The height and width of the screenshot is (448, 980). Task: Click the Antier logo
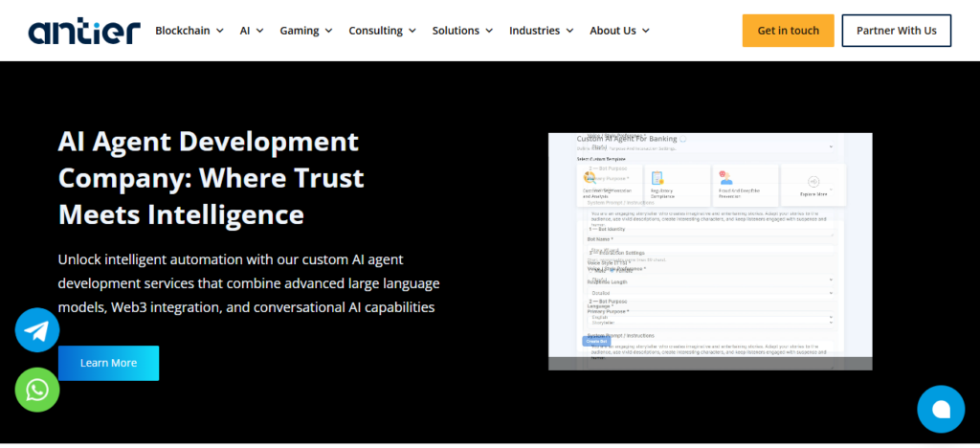84,31
